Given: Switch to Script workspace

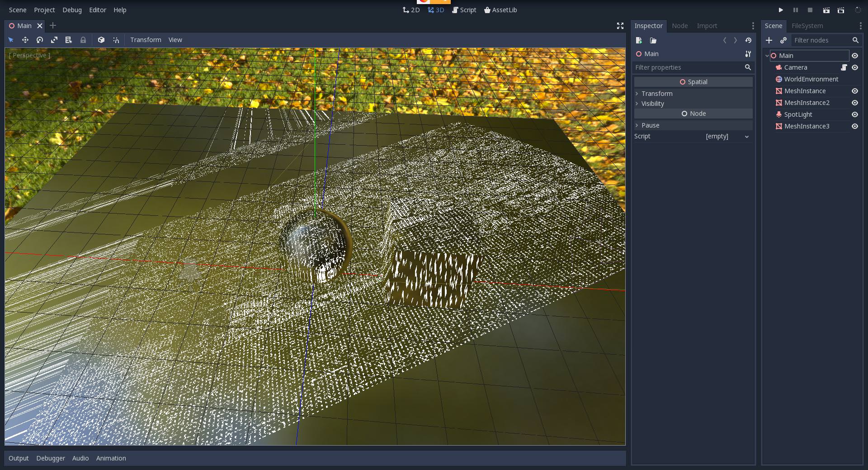Looking at the screenshot, I should pyautogui.click(x=464, y=10).
